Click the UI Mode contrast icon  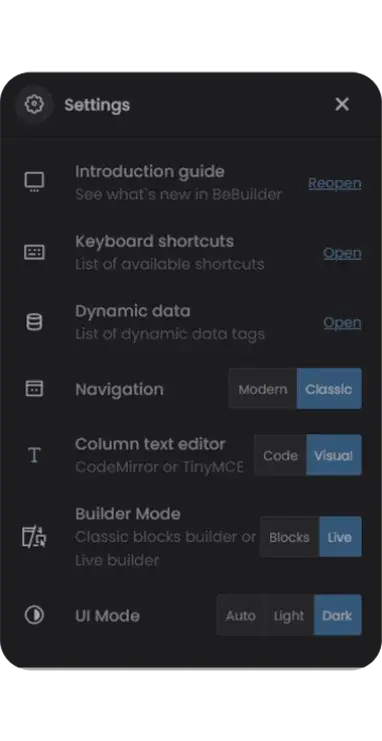coord(34,615)
